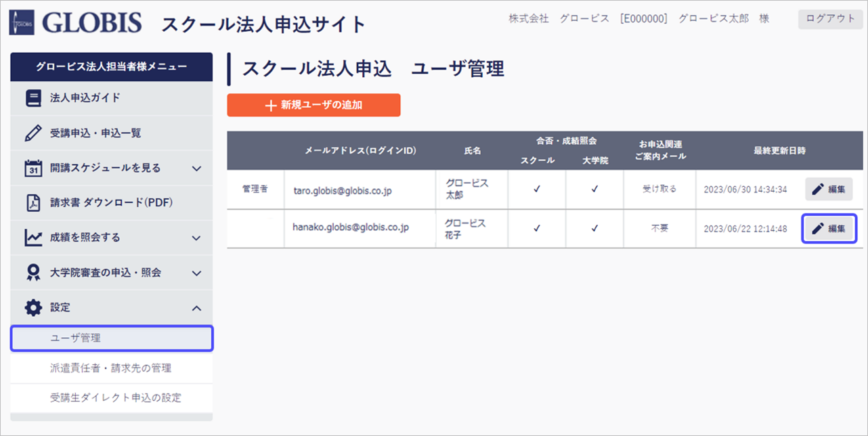Go to 派遣責任者・請求先の管理
868x436 pixels.
(x=112, y=368)
